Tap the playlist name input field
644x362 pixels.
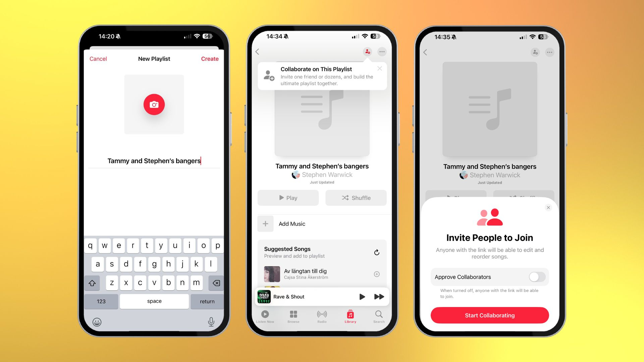154,161
